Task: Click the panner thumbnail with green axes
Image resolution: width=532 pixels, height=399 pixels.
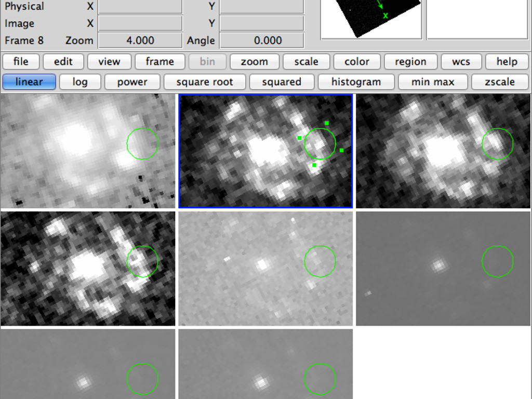Action: pyautogui.click(x=371, y=19)
